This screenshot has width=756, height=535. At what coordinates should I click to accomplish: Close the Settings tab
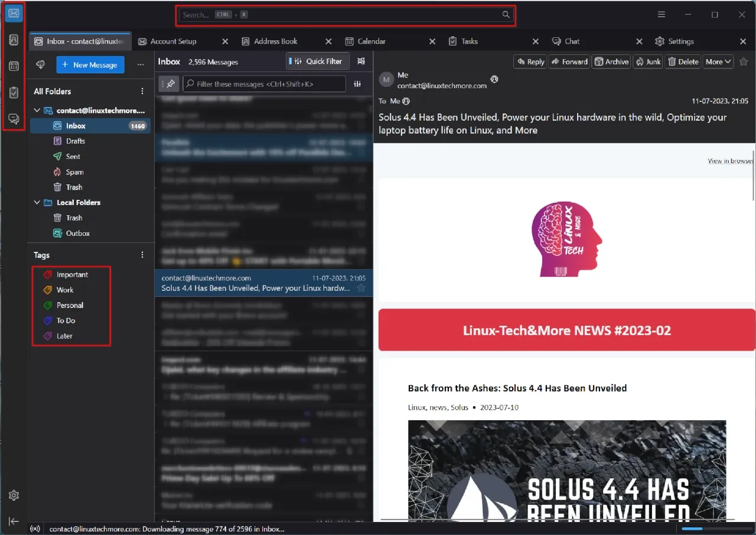743,41
